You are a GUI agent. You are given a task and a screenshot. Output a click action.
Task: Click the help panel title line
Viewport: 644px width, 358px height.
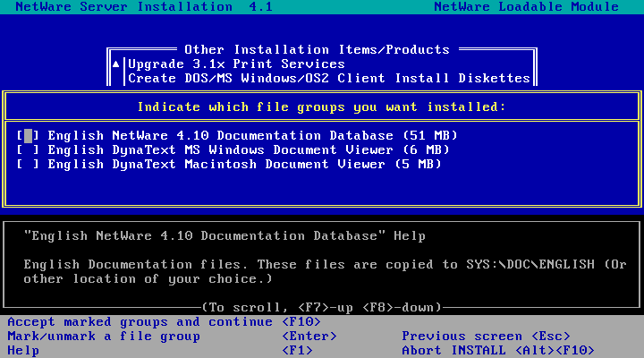pyautogui.click(x=225, y=236)
